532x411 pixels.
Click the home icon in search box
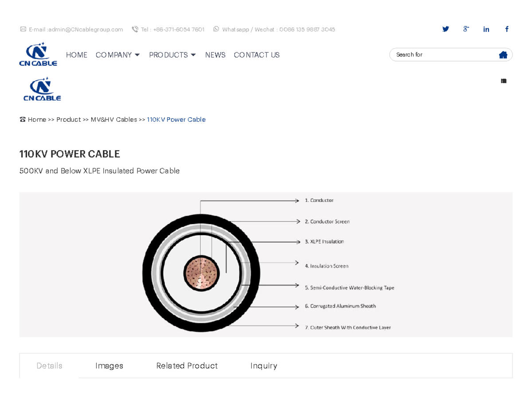(x=503, y=54)
